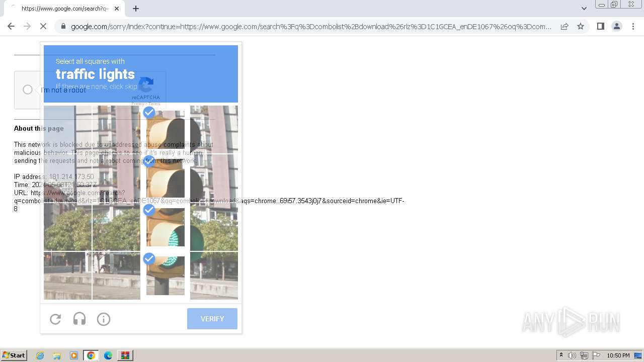This screenshot has width=644, height=362.
Task: View site information via the lock icon
Action: click(63, 26)
